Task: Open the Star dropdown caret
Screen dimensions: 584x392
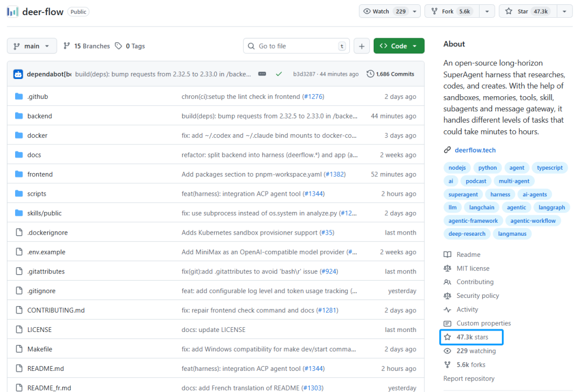Action: 565,10
